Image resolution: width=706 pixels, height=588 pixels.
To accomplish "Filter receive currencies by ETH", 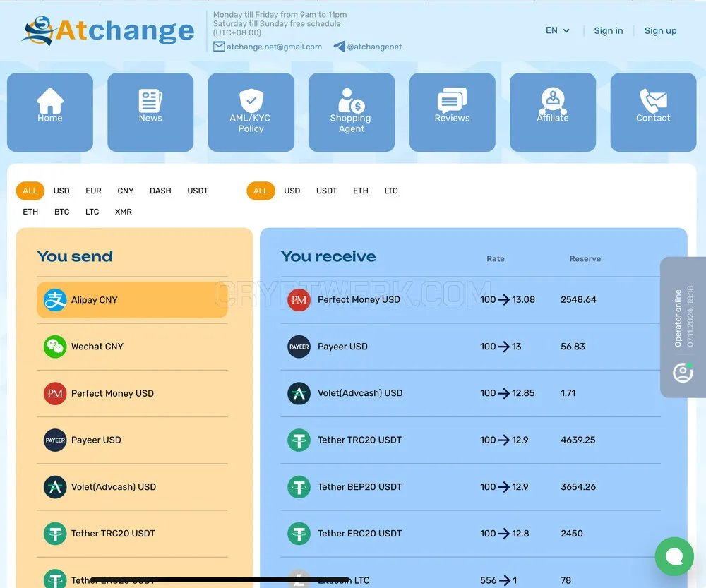I will [361, 191].
